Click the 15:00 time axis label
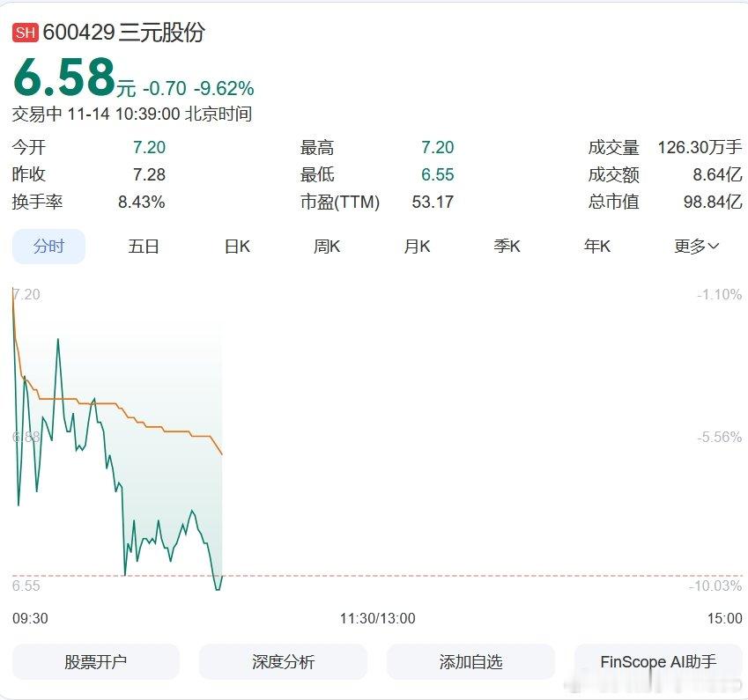748x700 pixels. (724, 618)
